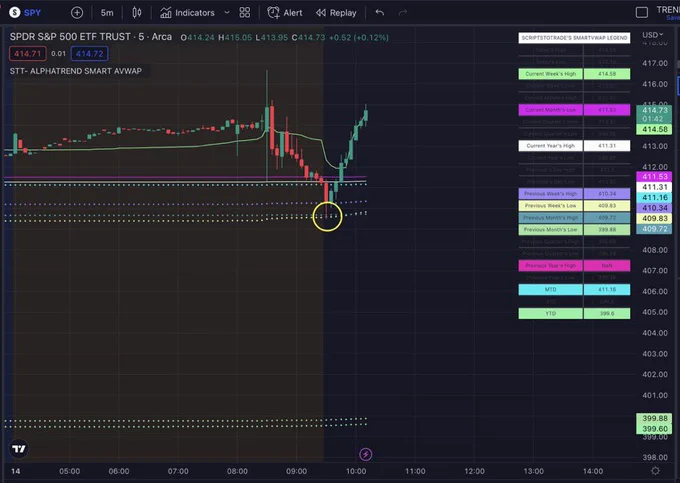Image resolution: width=680 pixels, height=483 pixels.
Task: Select the STT- ALPHATREND SMART AVWAP indicator label
Action: (x=76, y=71)
